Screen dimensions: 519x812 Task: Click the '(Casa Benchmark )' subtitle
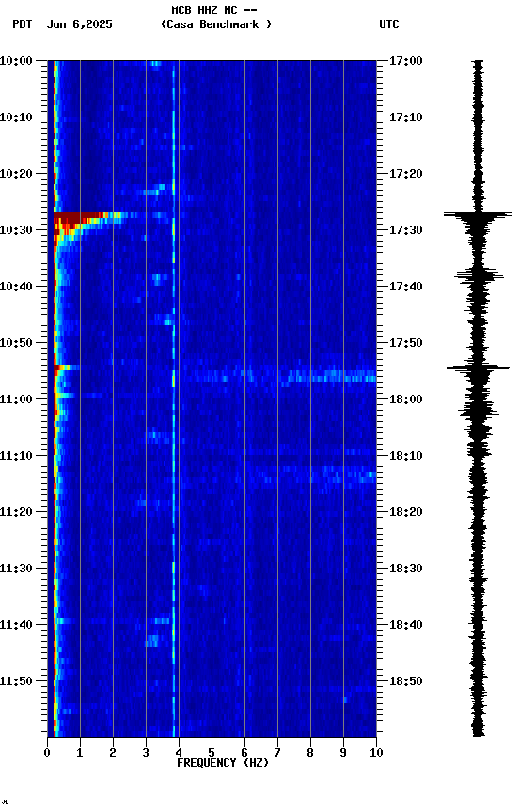(216, 24)
